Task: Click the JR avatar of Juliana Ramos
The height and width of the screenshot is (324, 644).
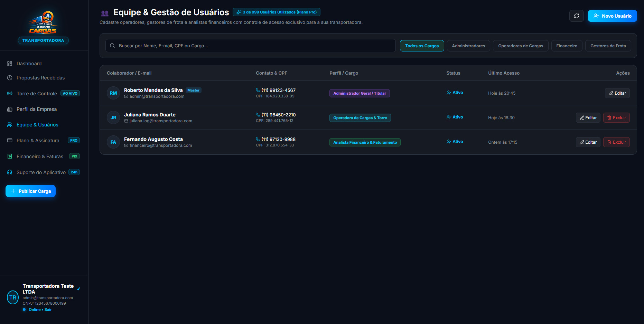Action: pyautogui.click(x=113, y=117)
